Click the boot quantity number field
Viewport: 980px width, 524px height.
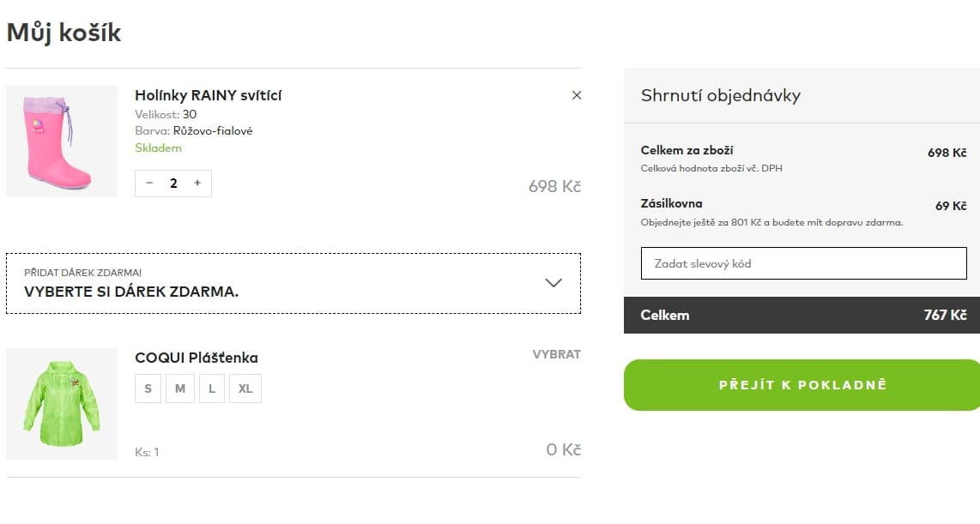(173, 183)
